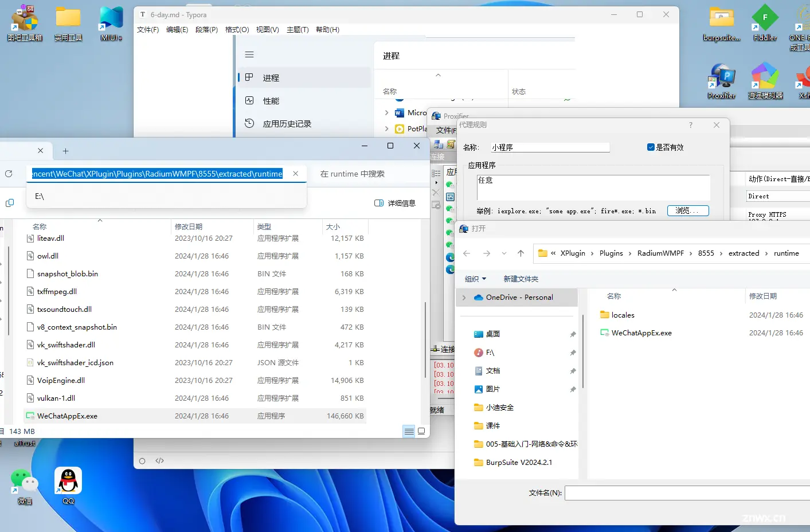Click the hamburger menu in Task Manager
Screen dimensions: 810x532
(249, 54)
